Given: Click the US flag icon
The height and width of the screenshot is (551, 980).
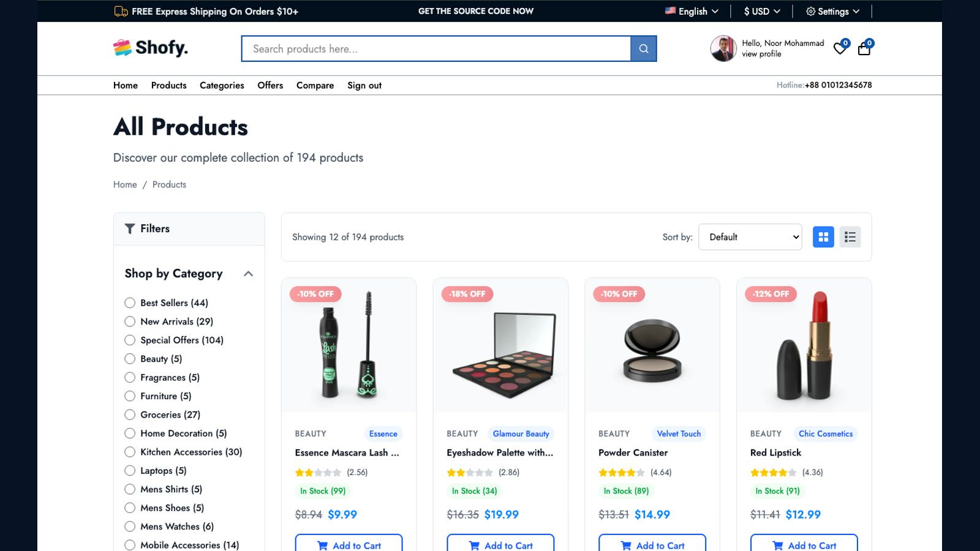Looking at the screenshot, I should tap(670, 10).
